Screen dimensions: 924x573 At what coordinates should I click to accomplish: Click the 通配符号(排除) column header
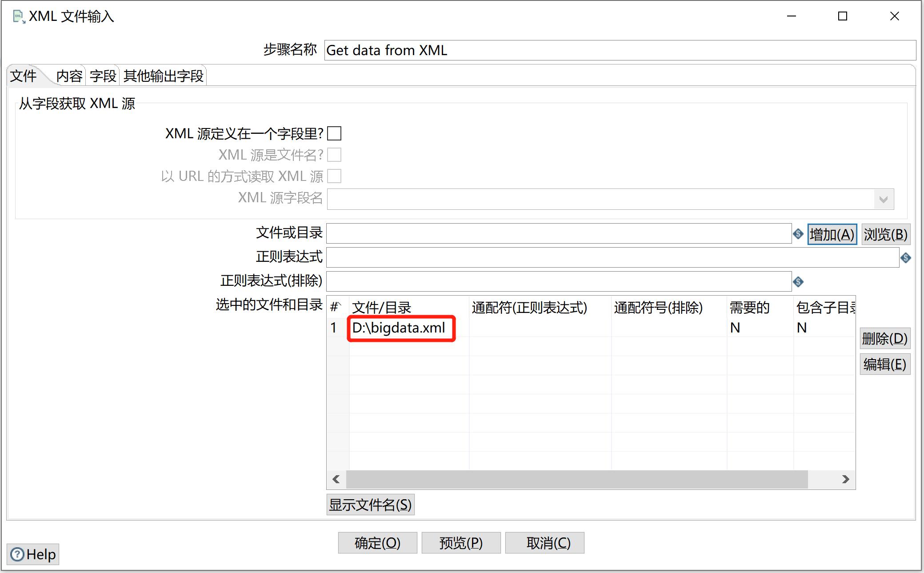tap(669, 307)
